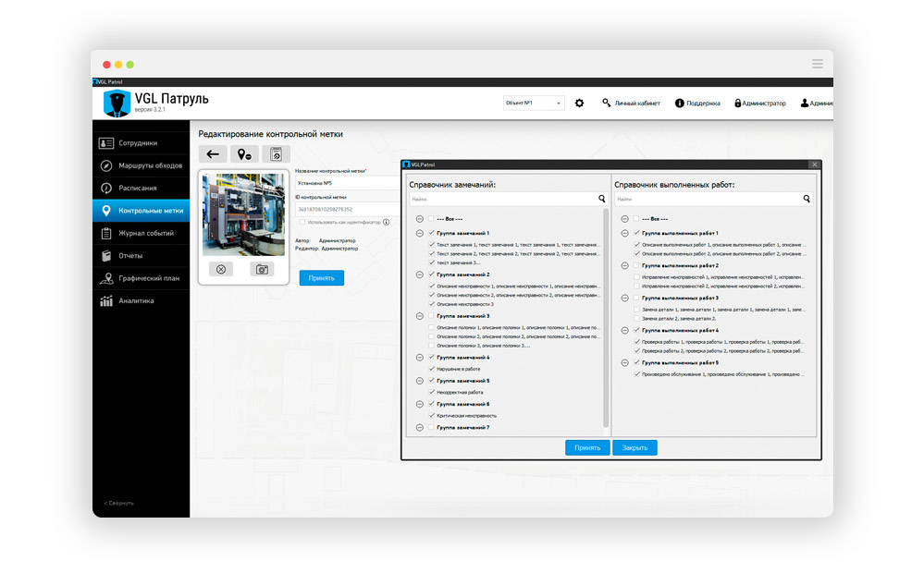Toggle checkbox Группа выполненных работ 2
Image resolution: width=924 pixels, height=573 pixels.
tap(636, 265)
